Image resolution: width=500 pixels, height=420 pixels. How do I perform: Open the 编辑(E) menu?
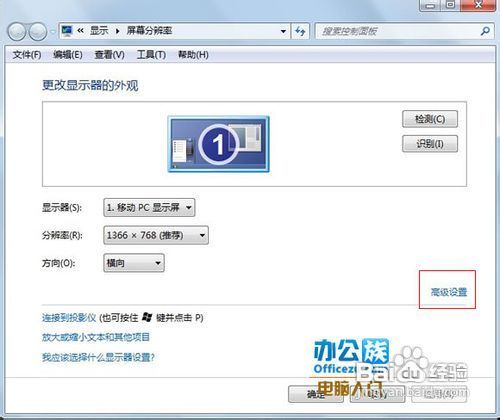68,55
